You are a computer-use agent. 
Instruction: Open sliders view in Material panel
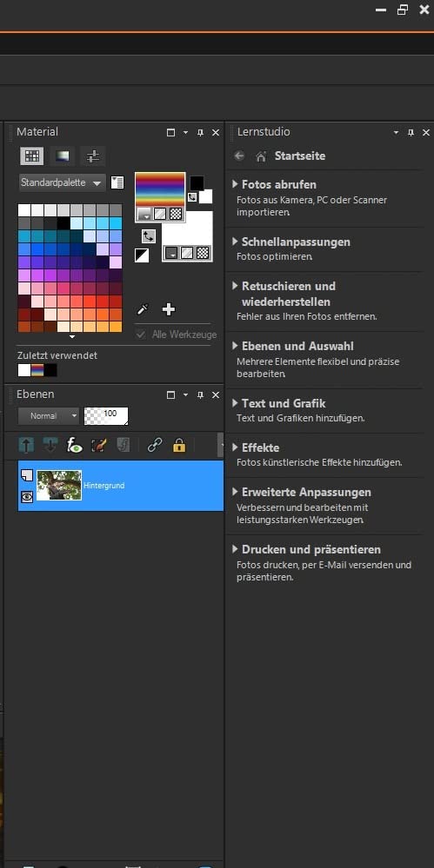[x=92, y=156]
